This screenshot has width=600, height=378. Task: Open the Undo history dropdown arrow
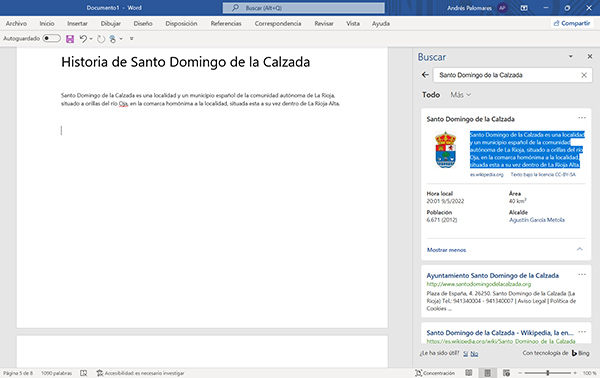pyautogui.click(x=91, y=39)
